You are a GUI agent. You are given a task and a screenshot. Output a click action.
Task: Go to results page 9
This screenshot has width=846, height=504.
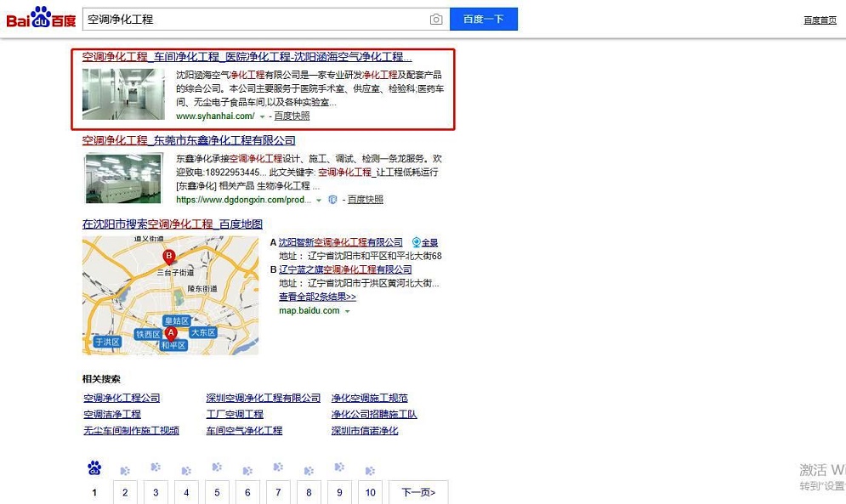(x=339, y=492)
